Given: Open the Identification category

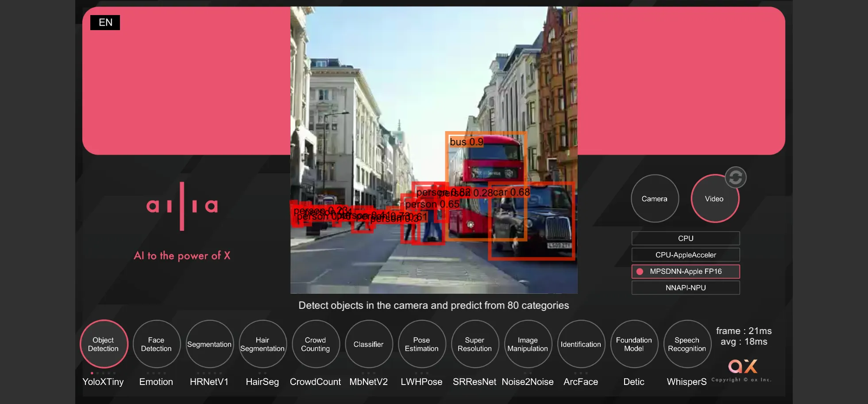Looking at the screenshot, I should (581, 344).
